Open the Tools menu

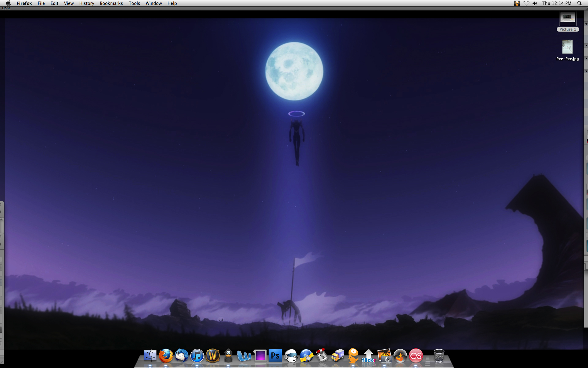pos(134,3)
